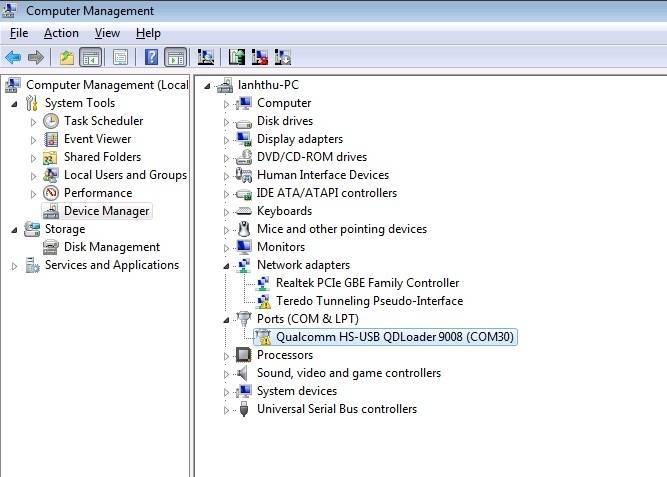
Task: Click the Disable device toolbar icon
Action: click(283, 57)
